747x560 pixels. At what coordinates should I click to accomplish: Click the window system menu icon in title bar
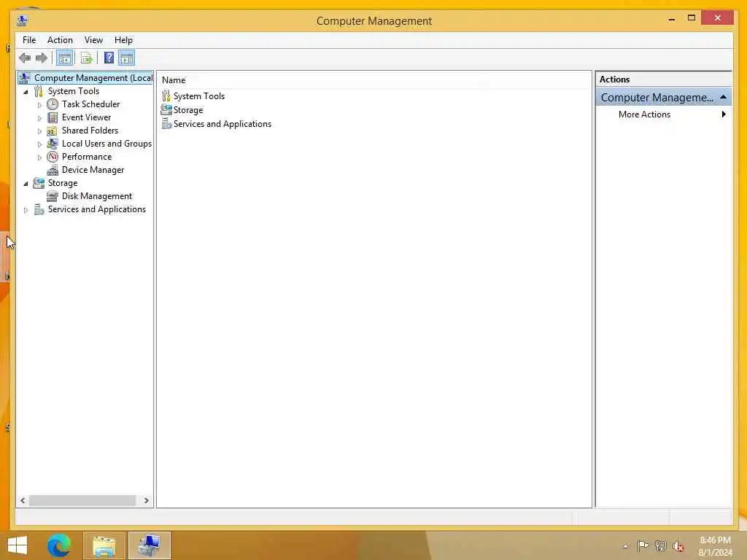(23, 20)
